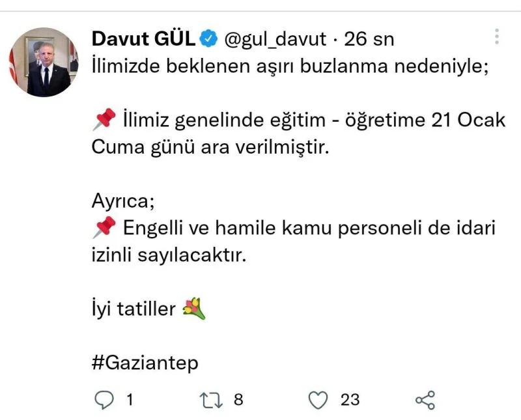The image size is (521, 420).
Task: Click the reply count 1
Action: point(130,400)
